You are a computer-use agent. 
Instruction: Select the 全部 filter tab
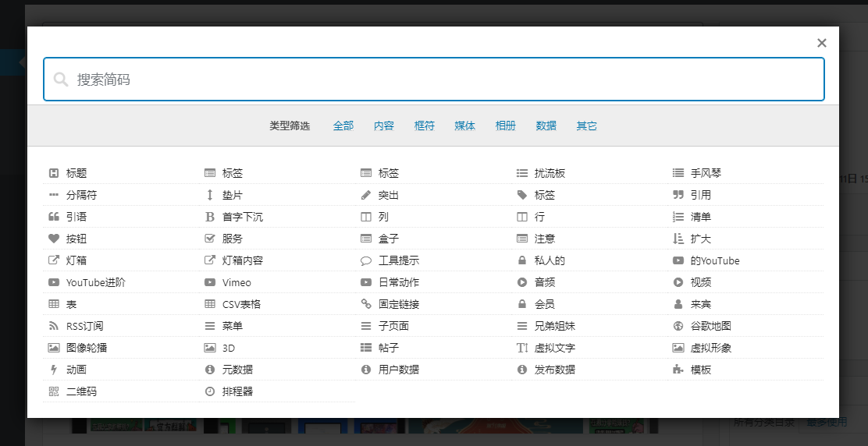343,126
